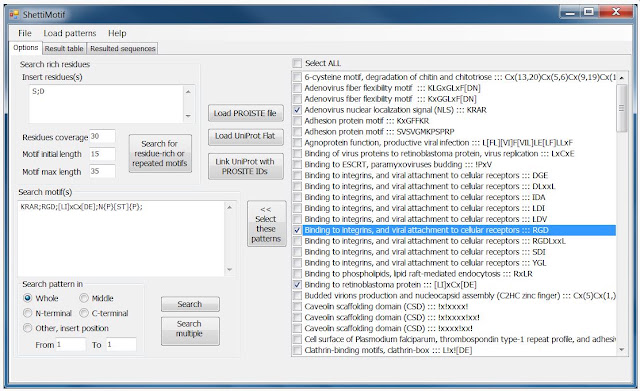Open the Load patterns menu
Viewport: 640px width, 391px height.
tap(70, 33)
